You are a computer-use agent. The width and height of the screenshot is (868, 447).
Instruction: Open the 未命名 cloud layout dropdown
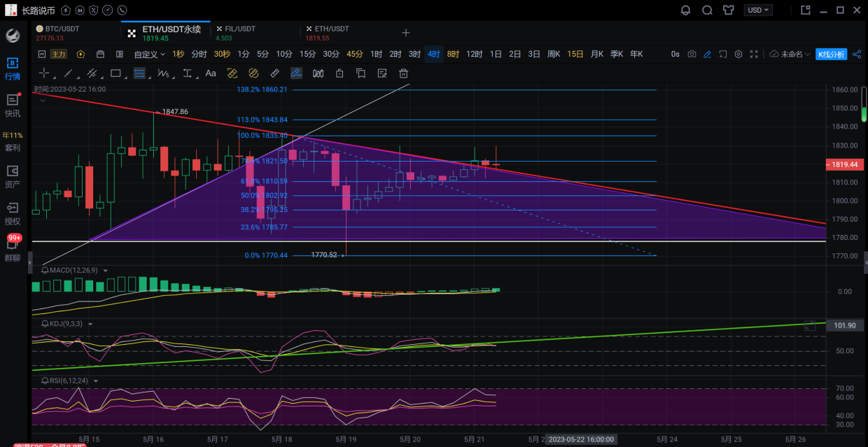[790, 54]
